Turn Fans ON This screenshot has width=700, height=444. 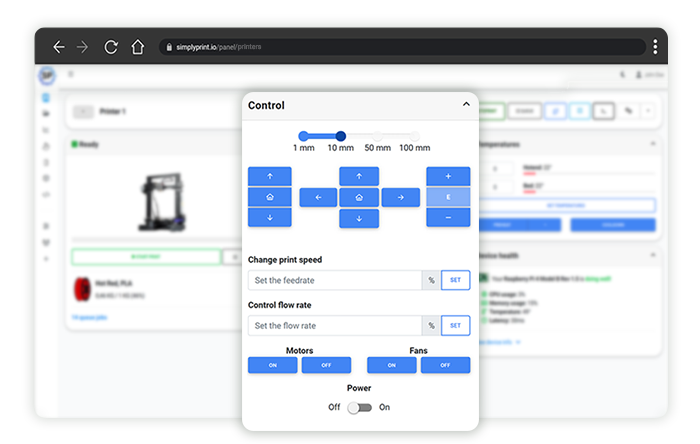point(392,365)
